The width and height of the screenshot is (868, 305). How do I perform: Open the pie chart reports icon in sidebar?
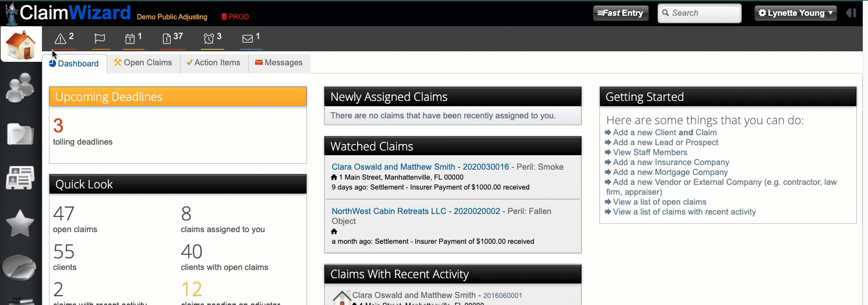[x=20, y=267]
